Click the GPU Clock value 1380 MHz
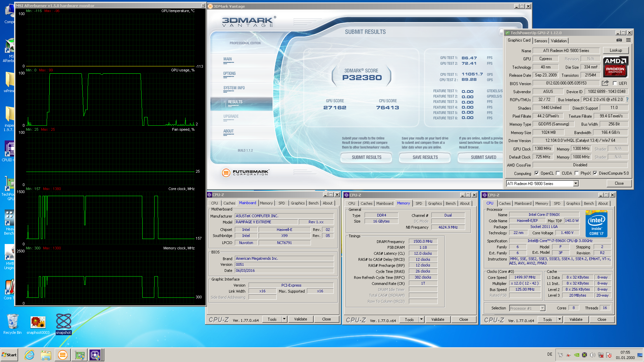The width and height of the screenshot is (644, 362). tap(543, 148)
